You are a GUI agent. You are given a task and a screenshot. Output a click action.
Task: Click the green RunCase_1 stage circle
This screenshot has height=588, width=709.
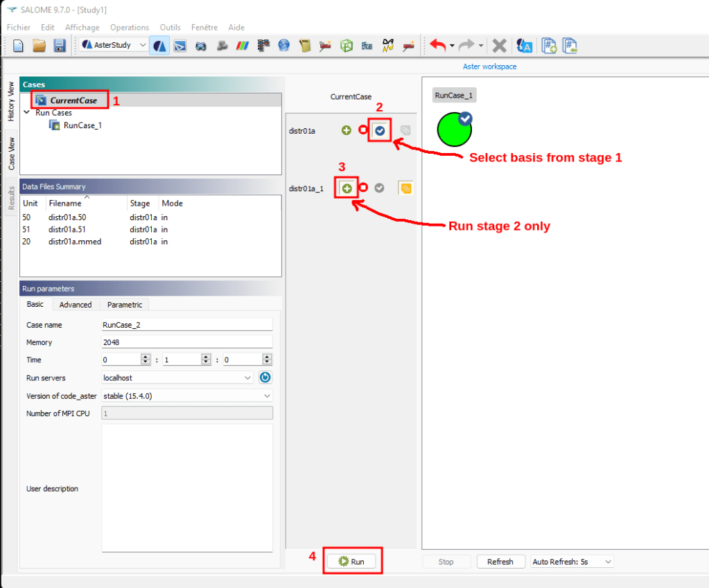pyautogui.click(x=454, y=130)
